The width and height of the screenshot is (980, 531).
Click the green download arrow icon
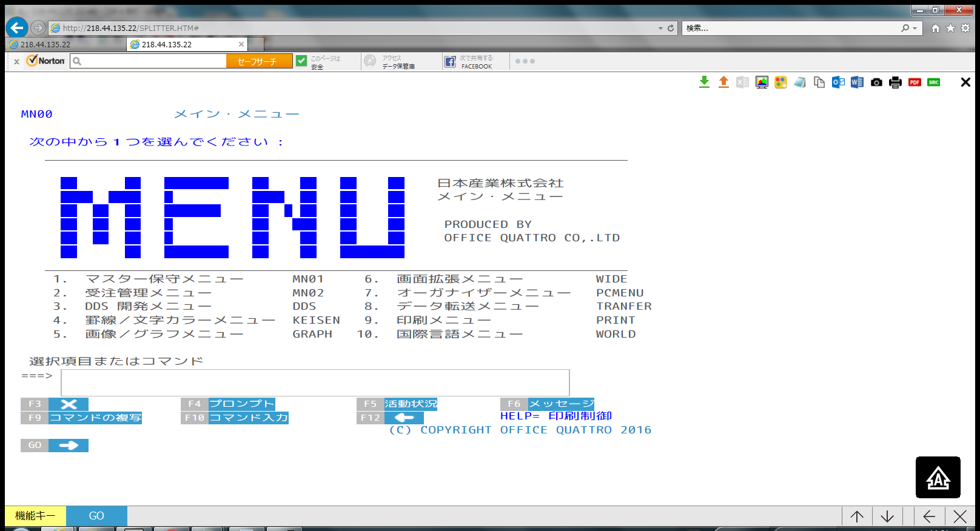704,82
